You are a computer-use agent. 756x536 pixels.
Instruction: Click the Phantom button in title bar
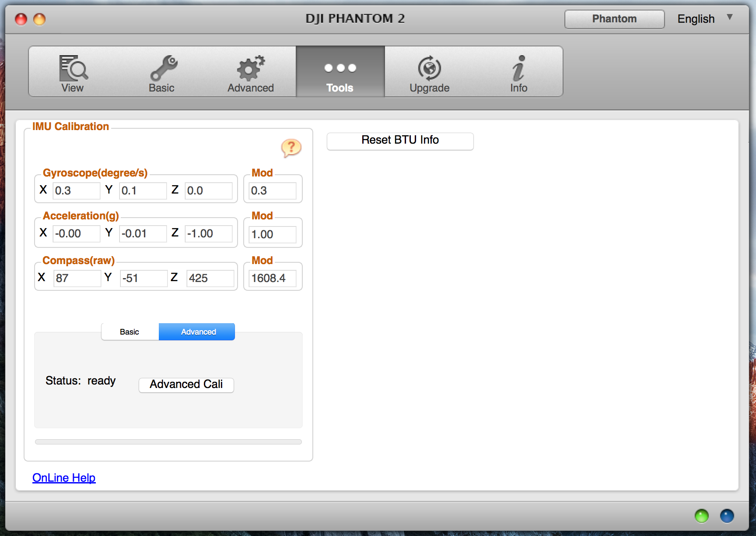pyautogui.click(x=614, y=19)
